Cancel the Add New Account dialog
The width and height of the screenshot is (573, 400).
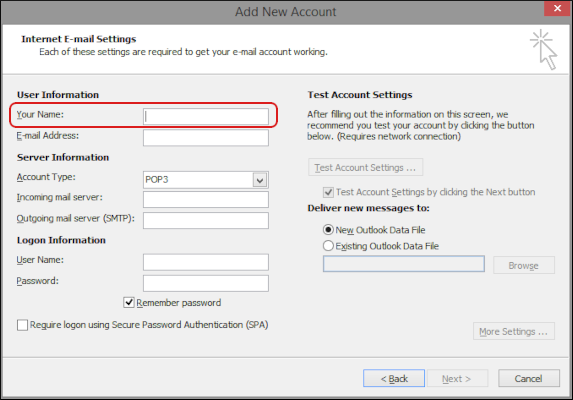[528, 378]
